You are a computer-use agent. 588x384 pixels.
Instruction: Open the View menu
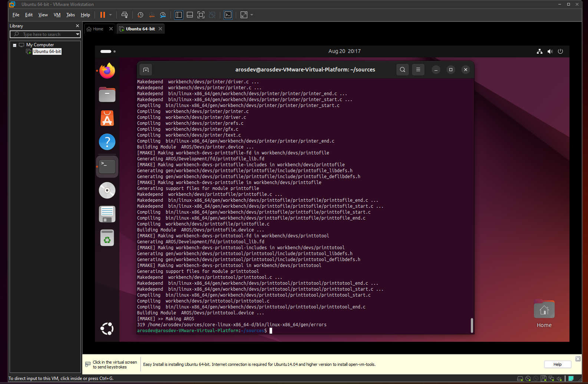(x=43, y=15)
